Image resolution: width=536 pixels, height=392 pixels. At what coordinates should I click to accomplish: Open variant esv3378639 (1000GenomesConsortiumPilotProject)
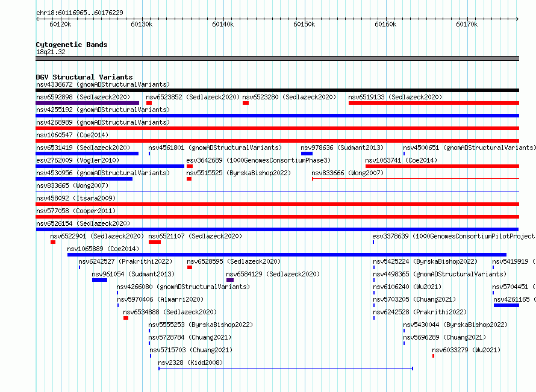click(453, 236)
